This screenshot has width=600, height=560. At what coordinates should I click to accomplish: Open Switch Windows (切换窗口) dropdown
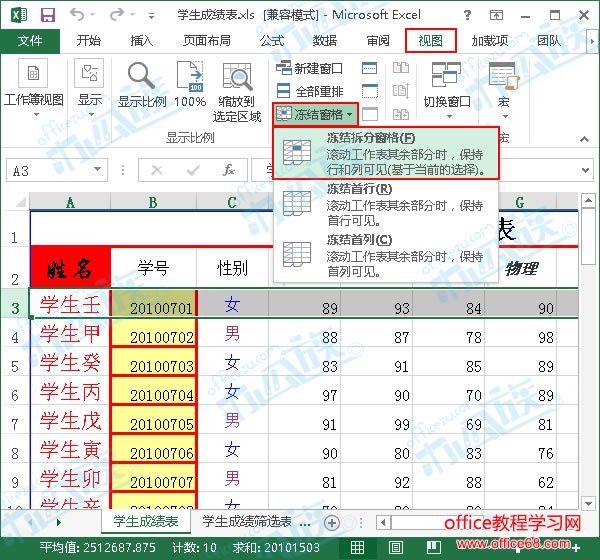click(447, 90)
